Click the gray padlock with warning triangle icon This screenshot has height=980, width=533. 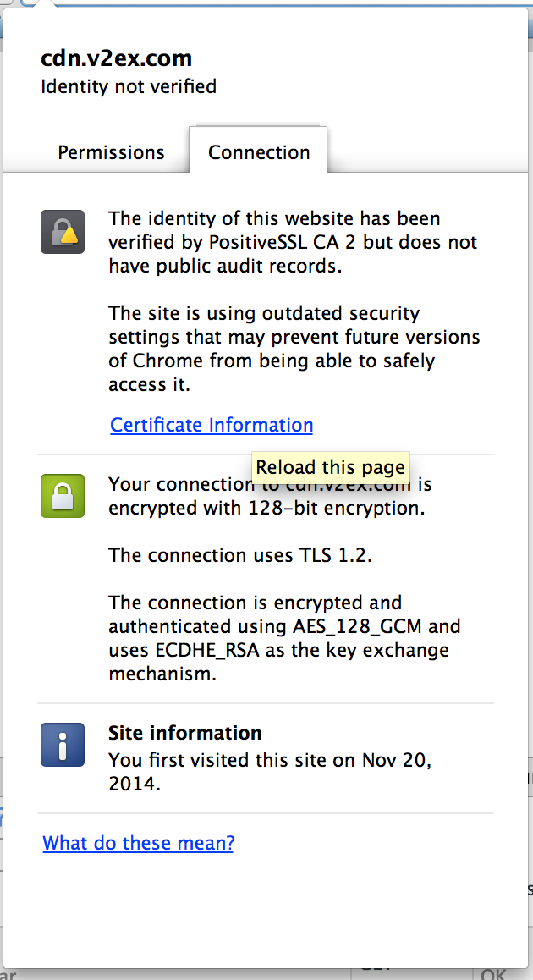pyautogui.click(x=63, y=232)
